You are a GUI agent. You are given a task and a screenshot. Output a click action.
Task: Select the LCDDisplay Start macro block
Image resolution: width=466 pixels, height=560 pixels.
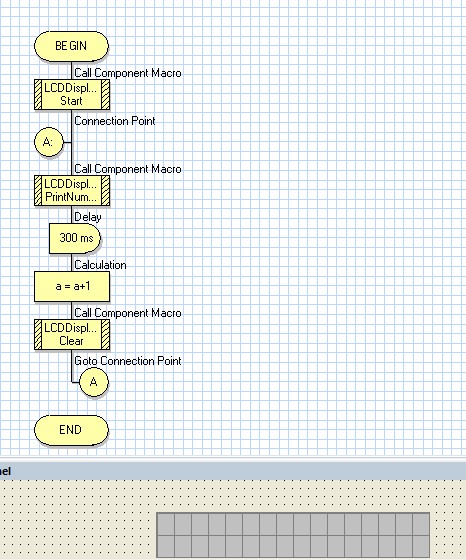click(72, 94)
